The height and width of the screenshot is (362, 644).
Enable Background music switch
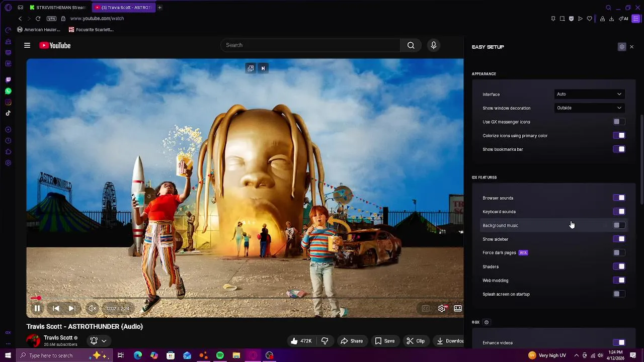[x=619, y=225]
